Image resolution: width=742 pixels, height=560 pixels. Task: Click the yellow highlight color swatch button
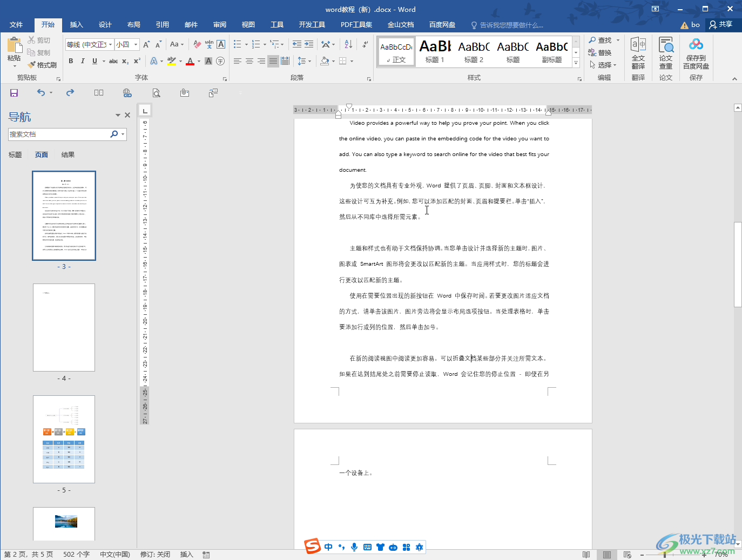[172, 61]
